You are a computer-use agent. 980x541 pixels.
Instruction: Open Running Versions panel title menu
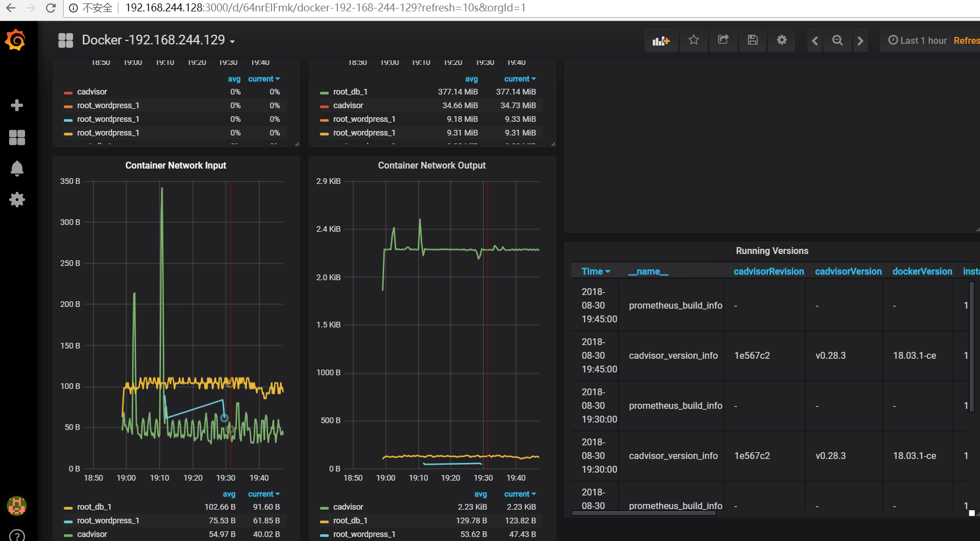pyautogui.click(x=772, y=251)
